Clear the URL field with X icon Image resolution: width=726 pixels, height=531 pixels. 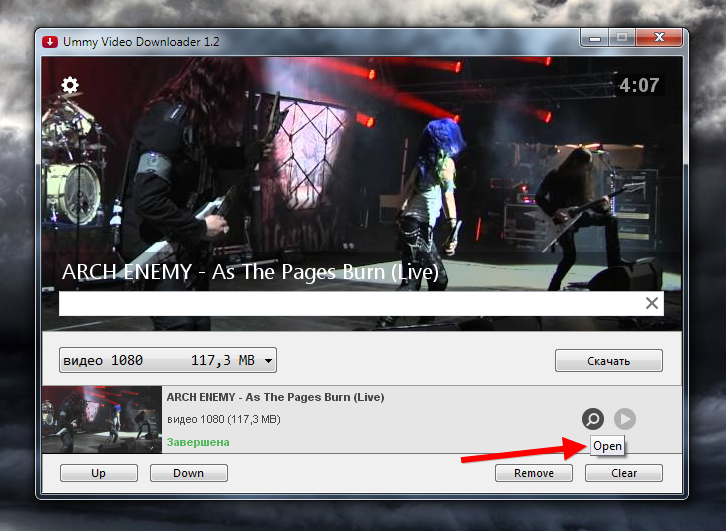pos(652,303)
